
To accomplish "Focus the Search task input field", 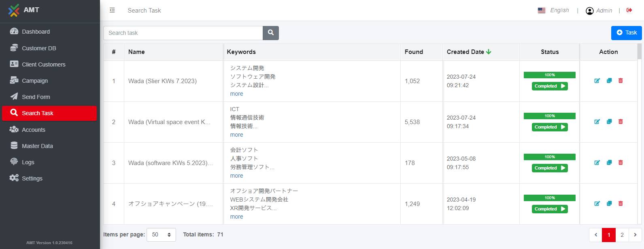I will click(x=183, y=33).
